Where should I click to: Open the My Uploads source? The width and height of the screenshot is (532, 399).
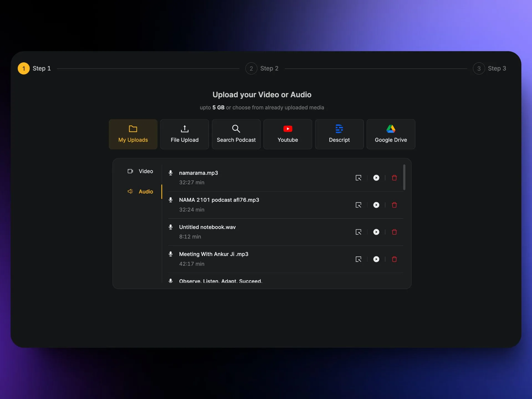[133, 134]
